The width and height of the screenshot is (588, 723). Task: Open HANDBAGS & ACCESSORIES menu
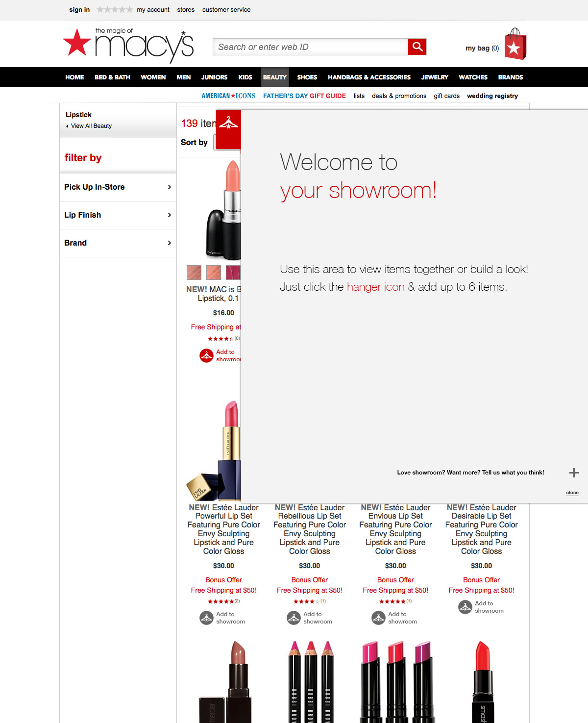369,77
